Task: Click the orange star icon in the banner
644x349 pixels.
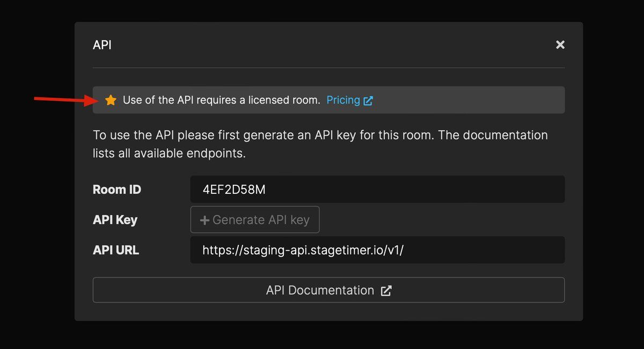Action: [x=111, y=100]
